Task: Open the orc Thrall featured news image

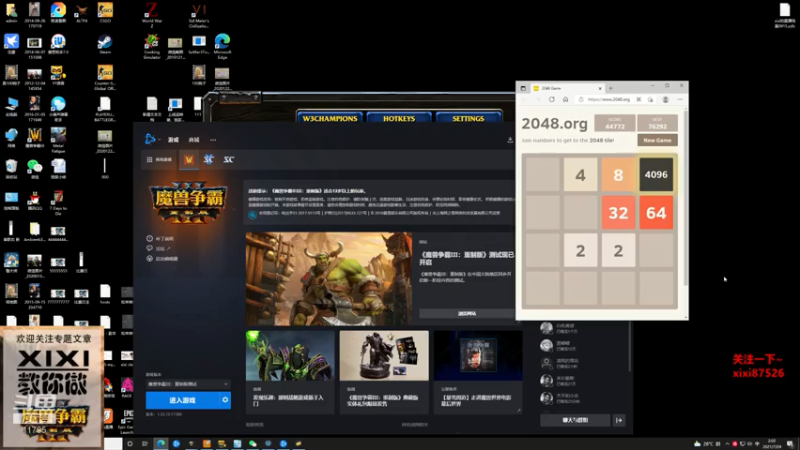Action: tap(329, 279)
